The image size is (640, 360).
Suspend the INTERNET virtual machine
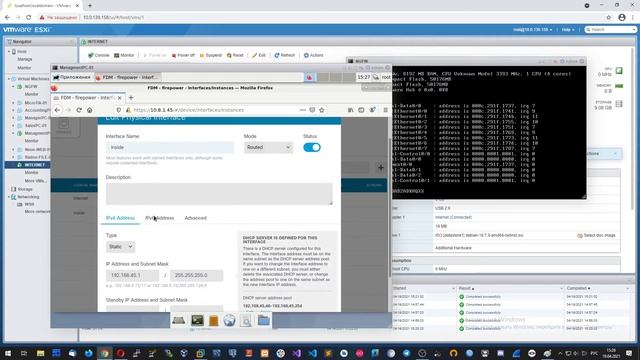(211, 55)
